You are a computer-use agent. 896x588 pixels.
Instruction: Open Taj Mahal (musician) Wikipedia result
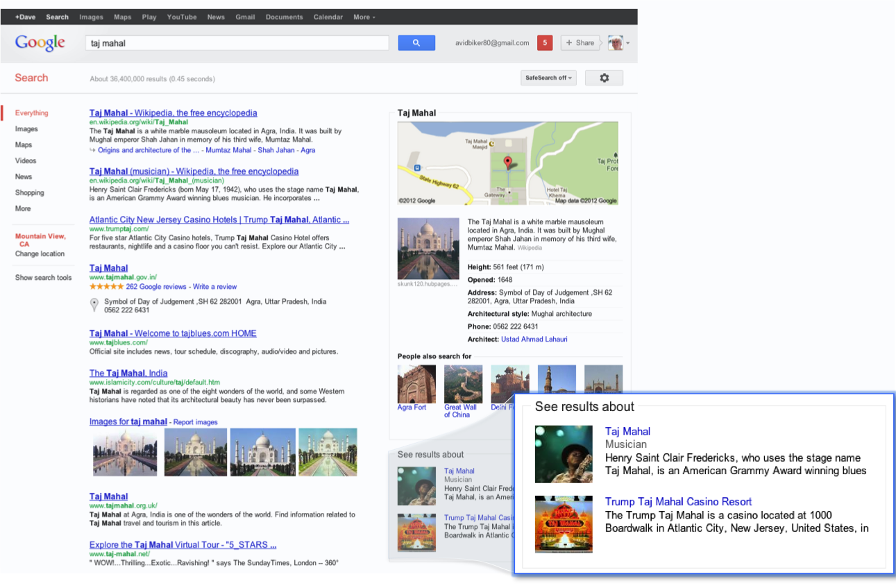(x=194, y=171)
